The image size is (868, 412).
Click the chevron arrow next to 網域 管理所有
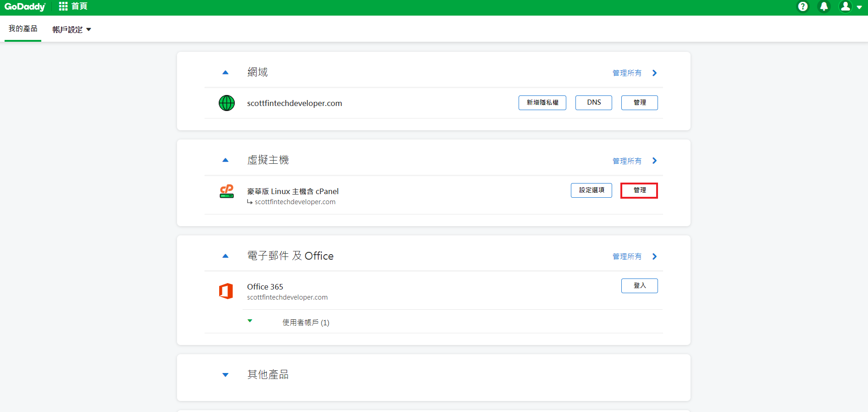coord(654,73)
